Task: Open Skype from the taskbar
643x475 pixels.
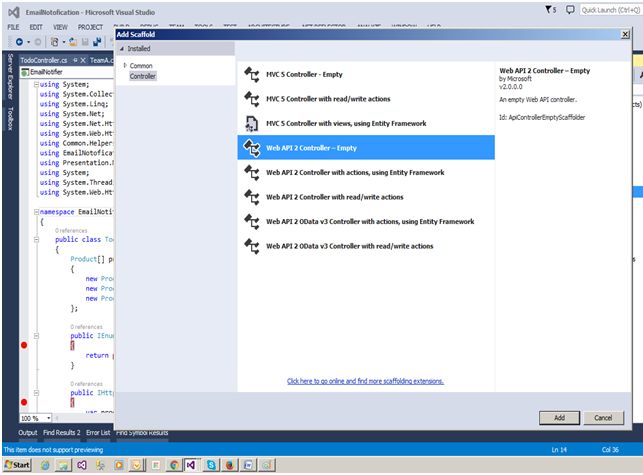Action: coord(211,465)
